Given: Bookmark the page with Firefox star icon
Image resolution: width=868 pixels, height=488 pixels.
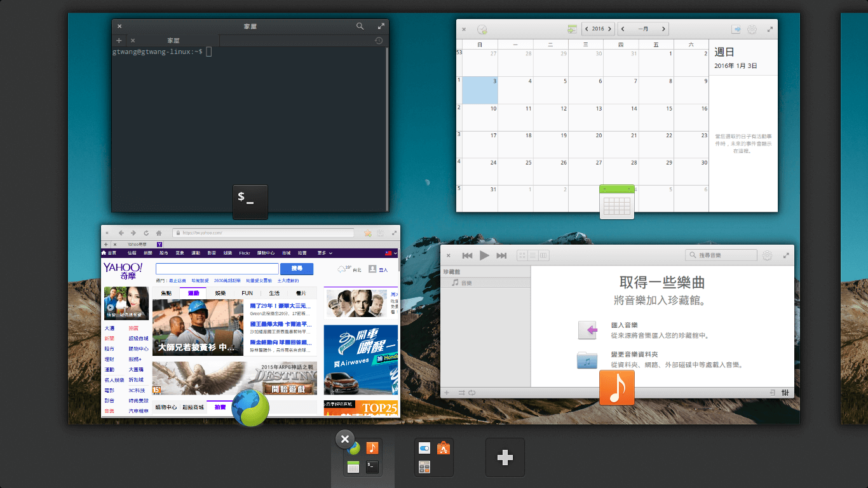Looking at the screenshot, I should coord(368,233).
